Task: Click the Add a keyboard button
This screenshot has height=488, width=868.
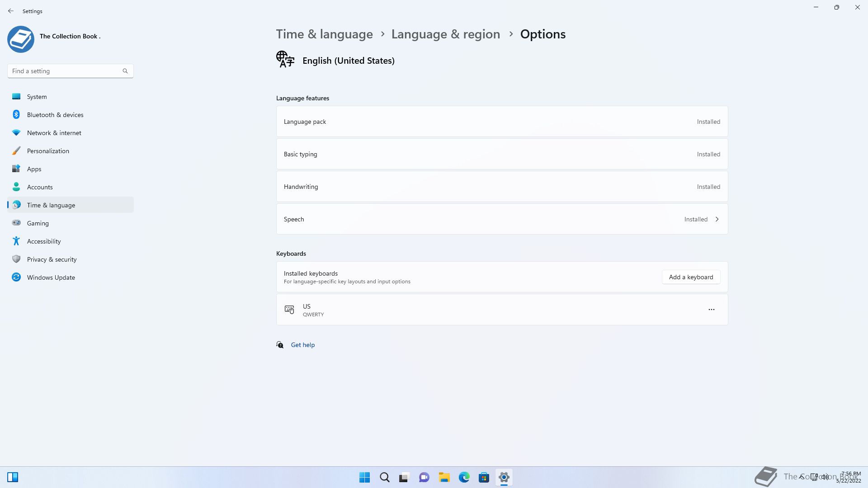Action: click(691, 277)
